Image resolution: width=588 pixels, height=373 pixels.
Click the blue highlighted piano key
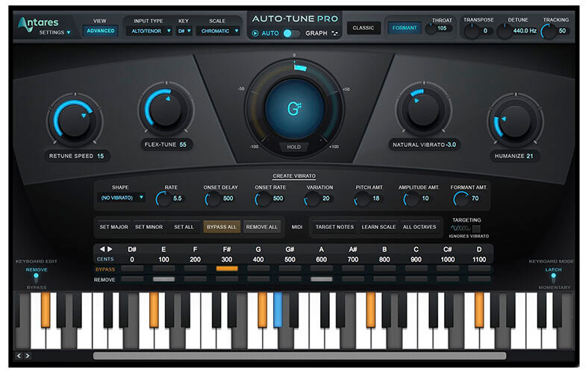click(278, 310)
